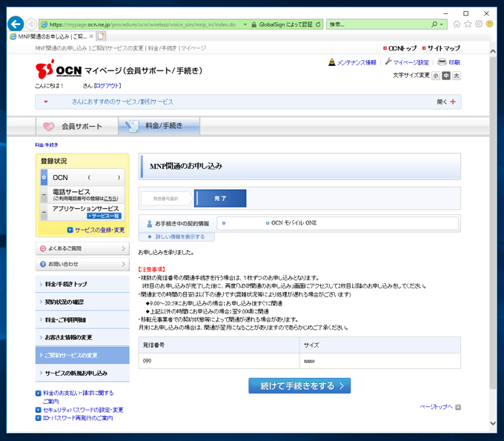This screenshot has height=441, width=504.
Task: Collapse the 電話サービス row
Action: coord(44,195)
